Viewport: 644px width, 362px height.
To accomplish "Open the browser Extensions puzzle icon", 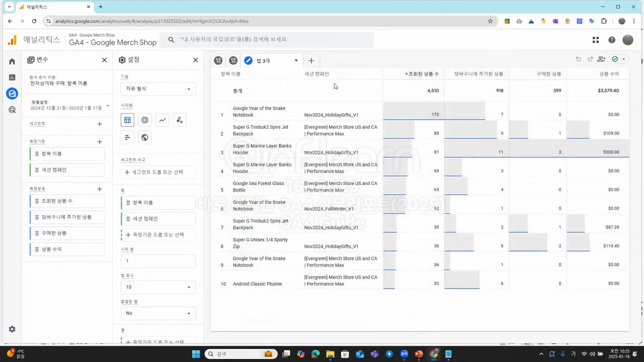I will (604, 21).
